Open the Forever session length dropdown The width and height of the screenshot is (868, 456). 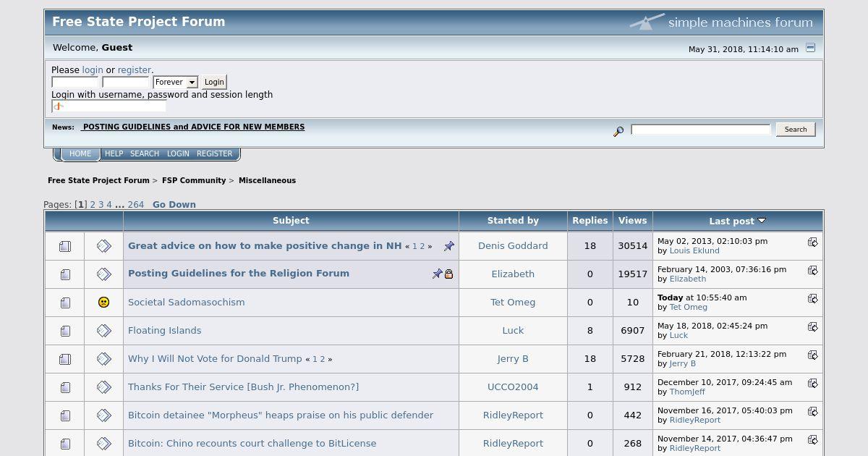point(175,83)
